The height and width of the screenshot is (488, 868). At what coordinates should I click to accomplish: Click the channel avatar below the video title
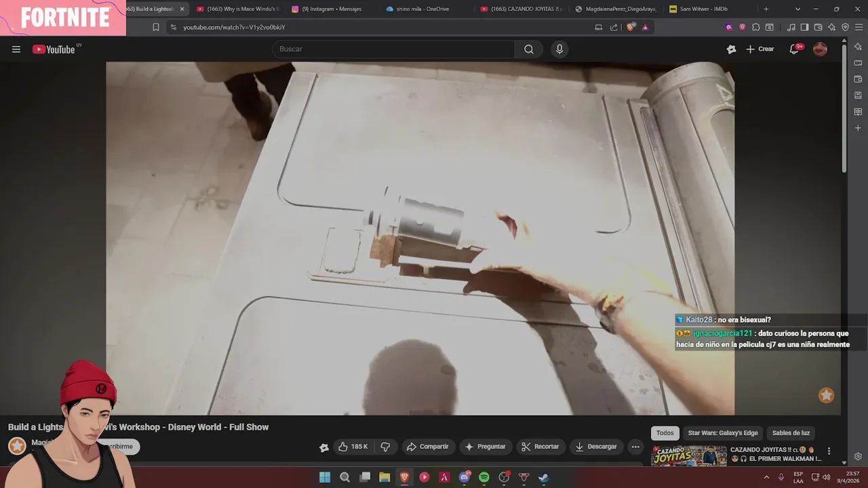click(x=17, y=445)
